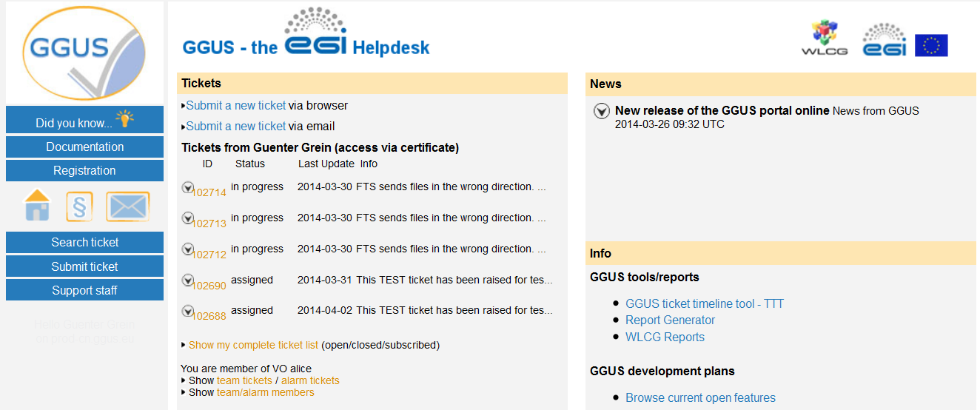Click the EGI logo in page title
Screen dimensions: 980x410
(x=315, y=32)
